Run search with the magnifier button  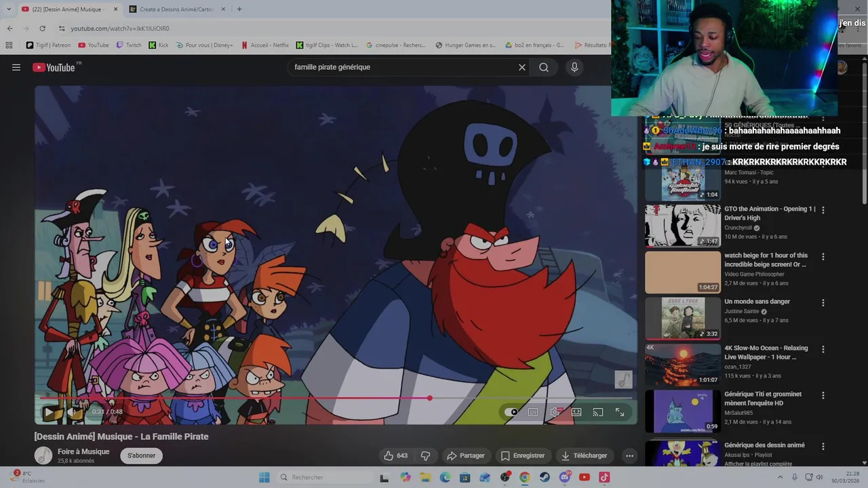[x=544, y=67]
